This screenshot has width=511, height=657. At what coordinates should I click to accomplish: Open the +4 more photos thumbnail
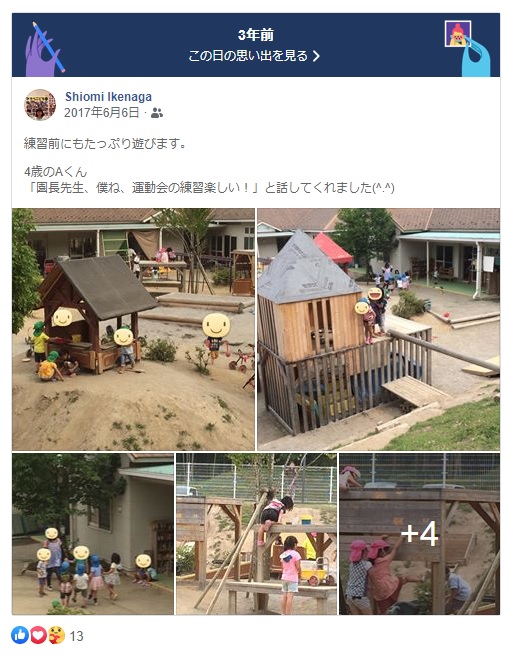point(419,534)
